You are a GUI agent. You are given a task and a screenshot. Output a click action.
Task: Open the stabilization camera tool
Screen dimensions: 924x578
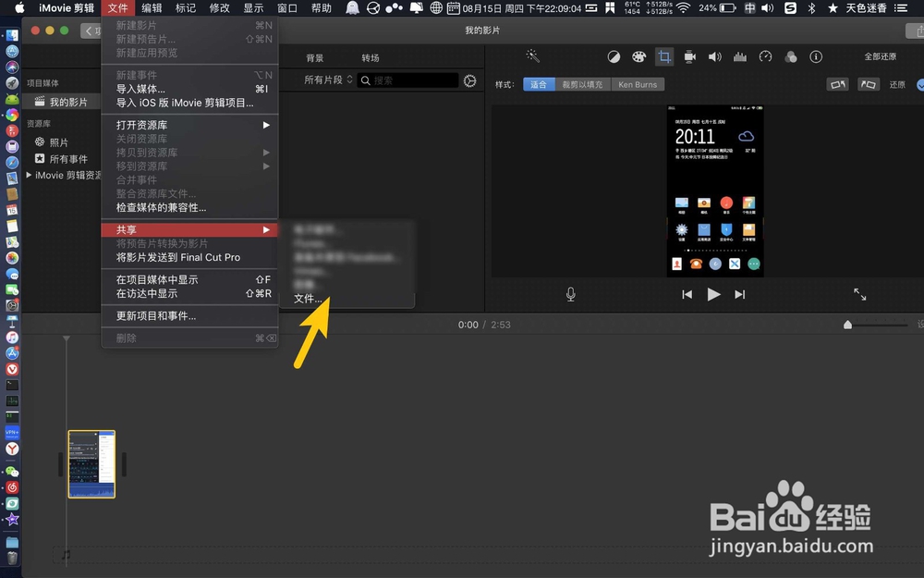[x=689, y=56]
